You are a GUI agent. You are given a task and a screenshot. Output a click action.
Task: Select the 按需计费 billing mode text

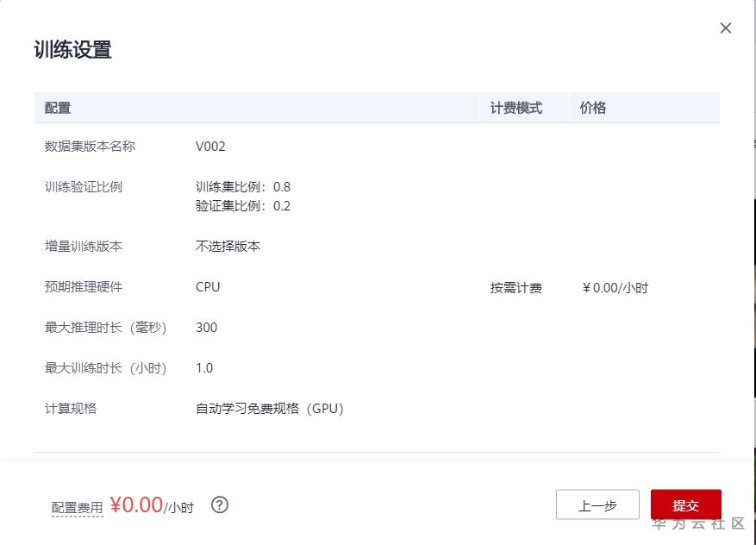(516, 286)
